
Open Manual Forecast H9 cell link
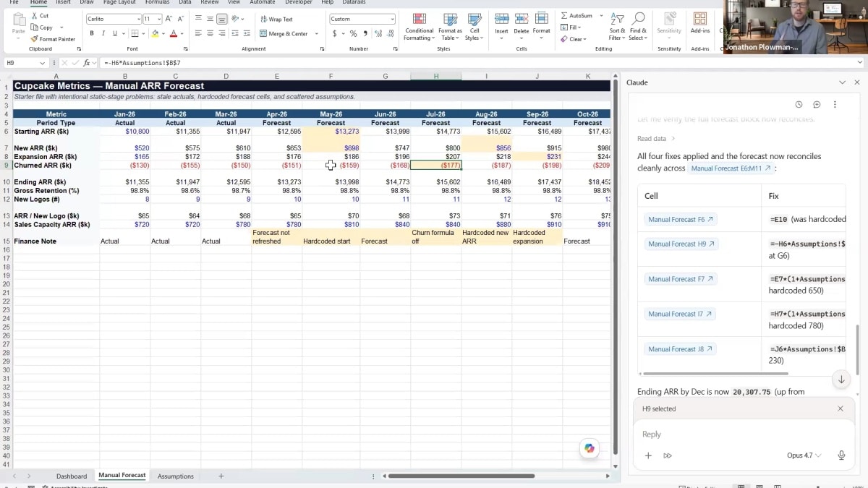click(681, 244)
